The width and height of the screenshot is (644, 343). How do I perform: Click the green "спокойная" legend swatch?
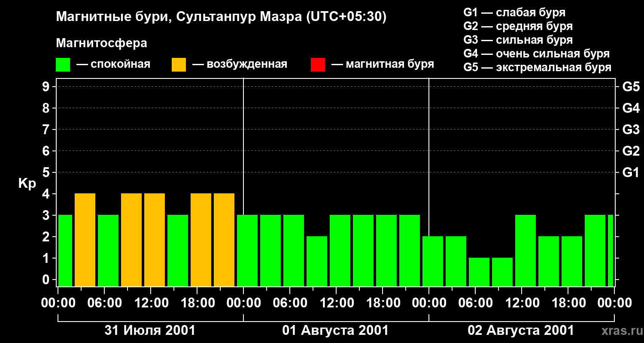click(63, 65)
